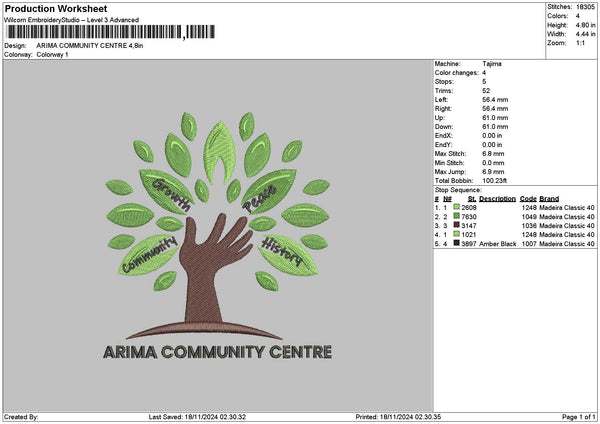Click code '1007' in the stop sequence
Screen dimensions: 600x424
[x=529, y=244]
